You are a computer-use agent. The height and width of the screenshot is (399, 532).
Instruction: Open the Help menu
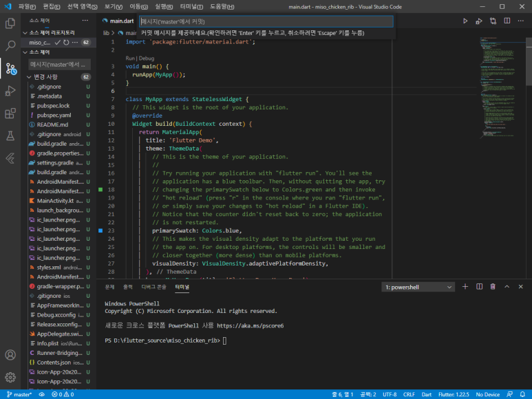(x=222, y=7)
